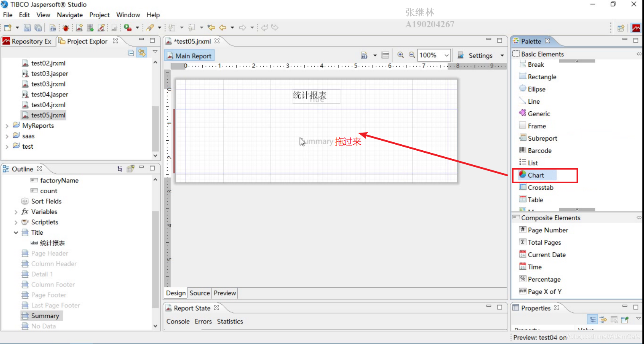Screen dimensions: 644x344
Task: Select test03.jasper file in Project Explorer
Action: tap(45, 74)
